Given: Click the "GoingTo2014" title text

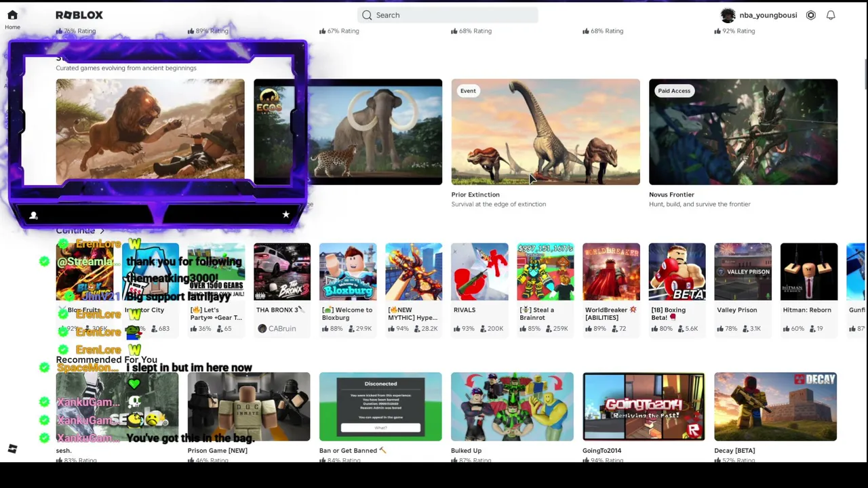Looking at the screenshot, I should tap(602, 451).
